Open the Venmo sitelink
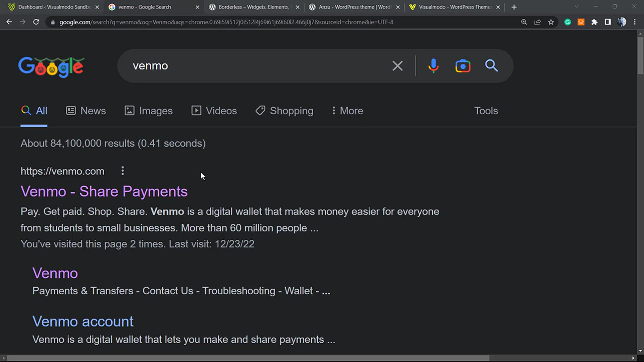 click(55, 274)
